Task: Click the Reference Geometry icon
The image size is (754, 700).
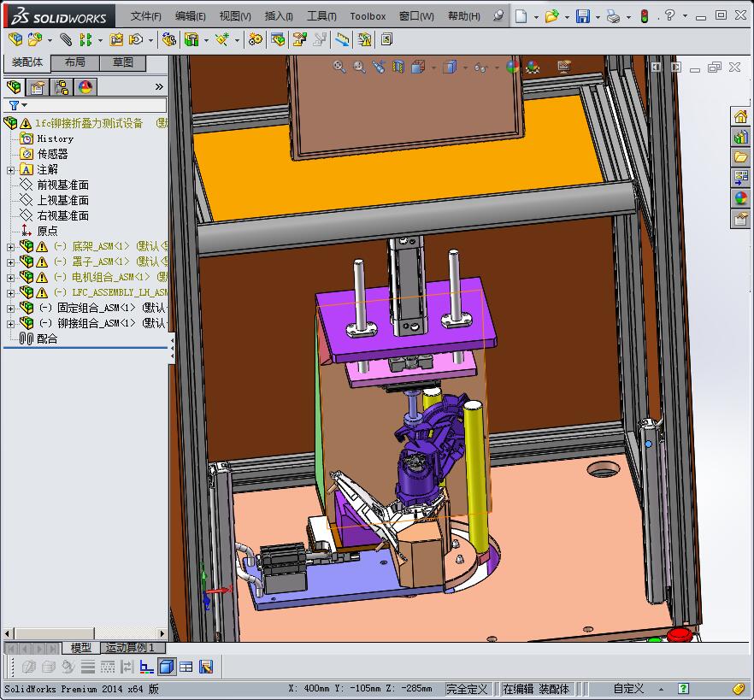Action: [x=222, y=39]
